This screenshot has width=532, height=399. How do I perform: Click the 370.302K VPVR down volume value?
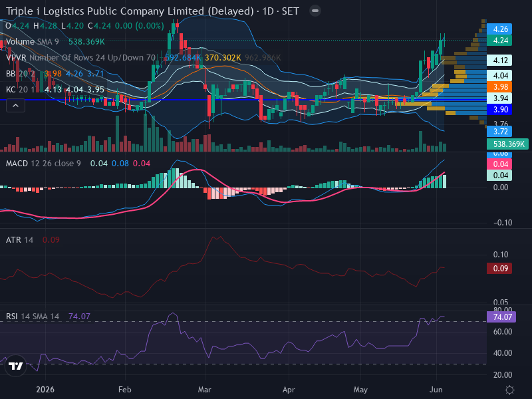click(223, 58)
